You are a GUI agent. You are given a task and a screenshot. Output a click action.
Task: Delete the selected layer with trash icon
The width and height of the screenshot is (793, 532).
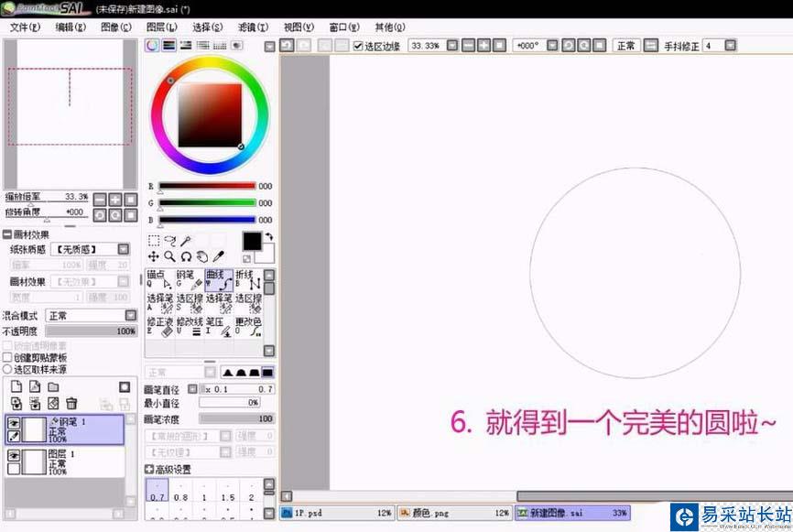(71, 404)
